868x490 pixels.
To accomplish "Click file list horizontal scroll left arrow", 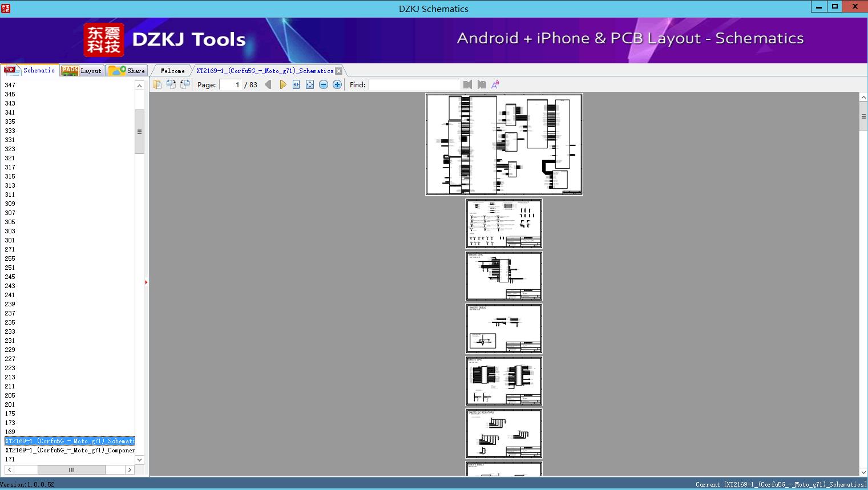I will coord(9,469).
